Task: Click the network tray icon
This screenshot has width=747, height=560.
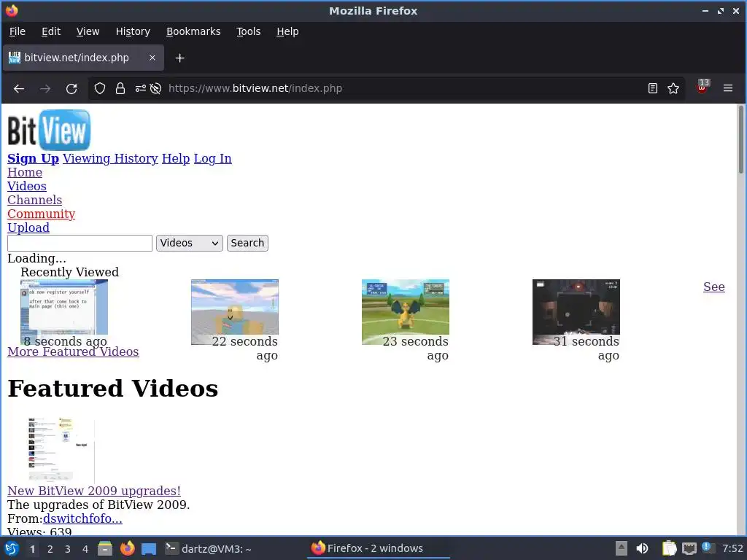Action: point(689,548)
